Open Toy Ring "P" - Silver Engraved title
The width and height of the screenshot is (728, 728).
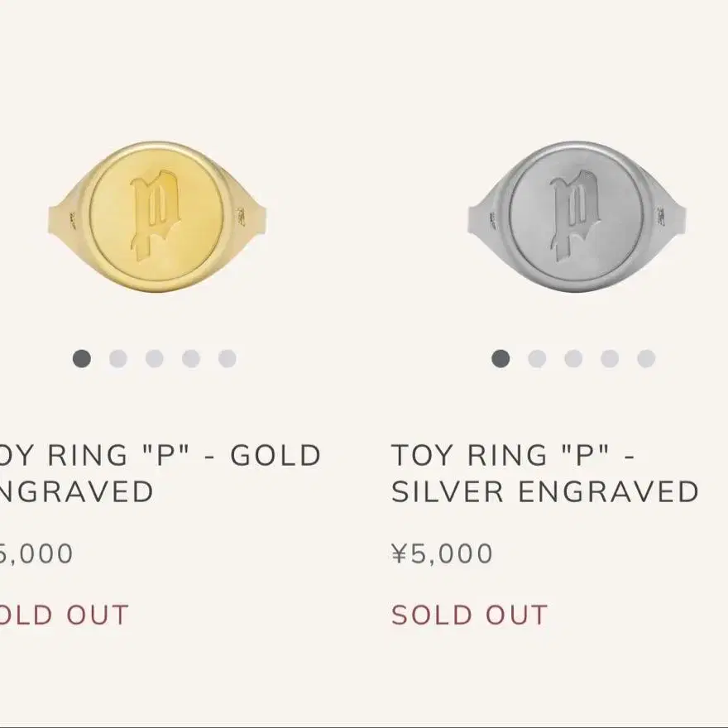pos(544,473)
